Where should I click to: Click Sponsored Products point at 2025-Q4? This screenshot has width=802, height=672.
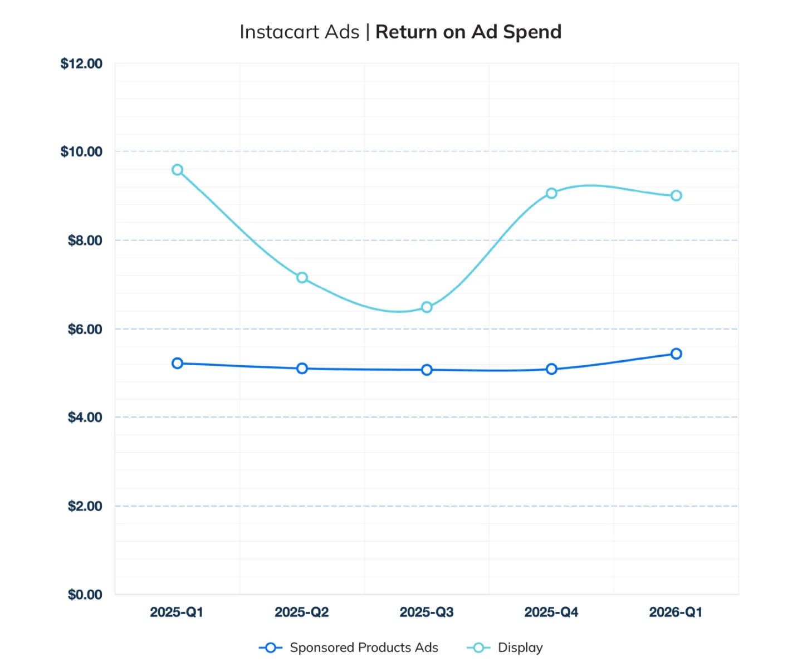coord(551,369)
